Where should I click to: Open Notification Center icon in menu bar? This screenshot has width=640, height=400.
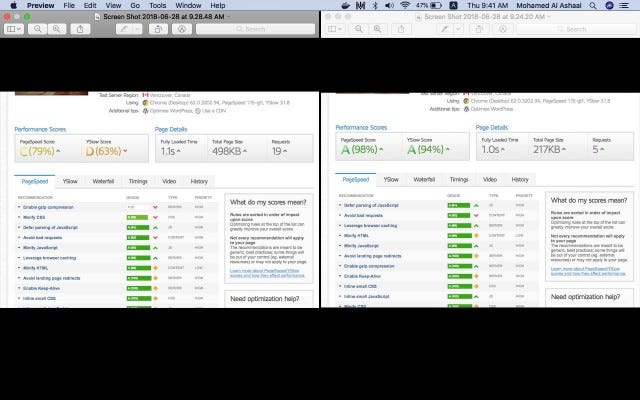pos(624,5)
